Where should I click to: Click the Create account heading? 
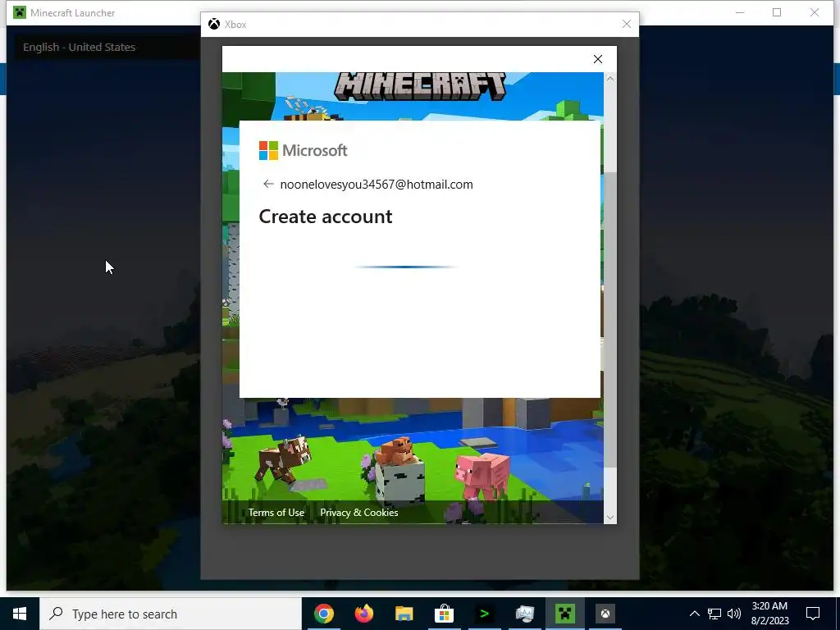[x=326, y=217]
